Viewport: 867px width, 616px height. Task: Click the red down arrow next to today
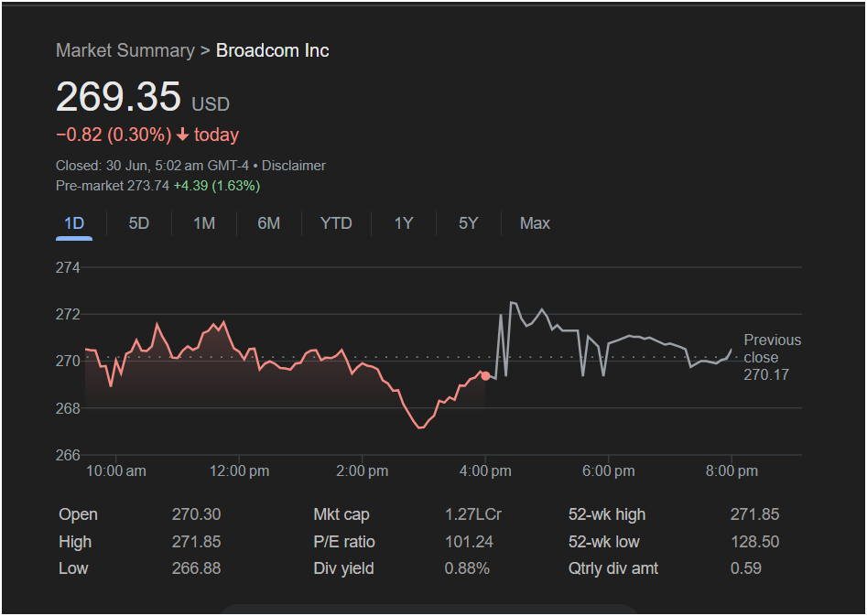click(x=182, y=135)
